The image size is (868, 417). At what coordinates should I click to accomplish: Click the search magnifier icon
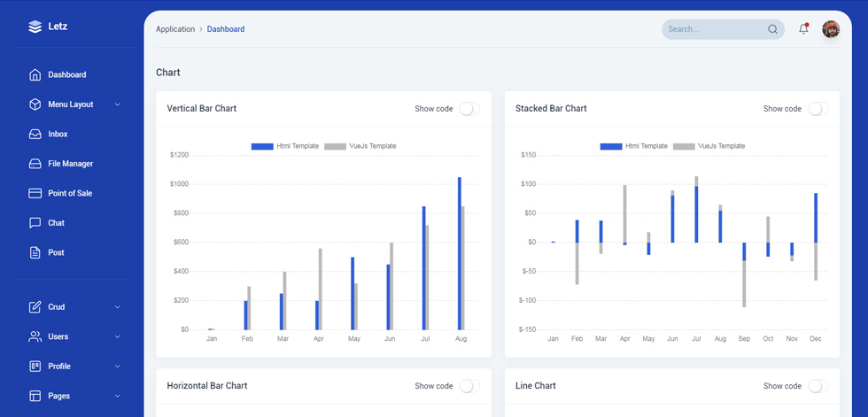tap(772, 29)
